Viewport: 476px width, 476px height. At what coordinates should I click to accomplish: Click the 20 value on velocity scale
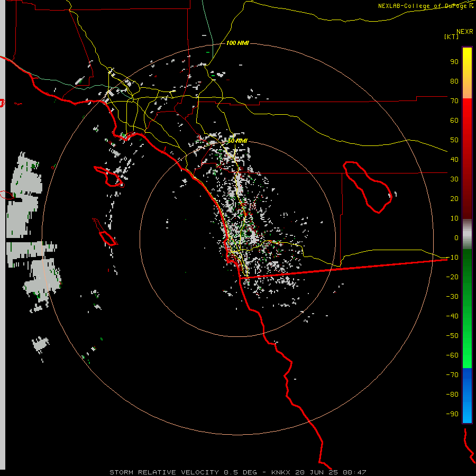point(454,199)
